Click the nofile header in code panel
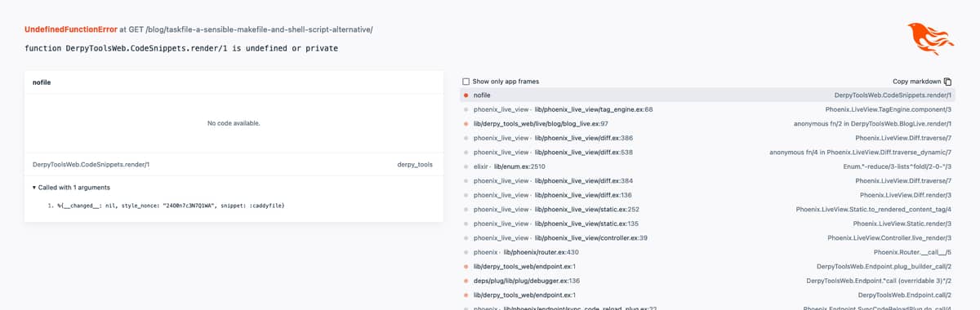Screen dimensions: 980x310 point(42,82)
